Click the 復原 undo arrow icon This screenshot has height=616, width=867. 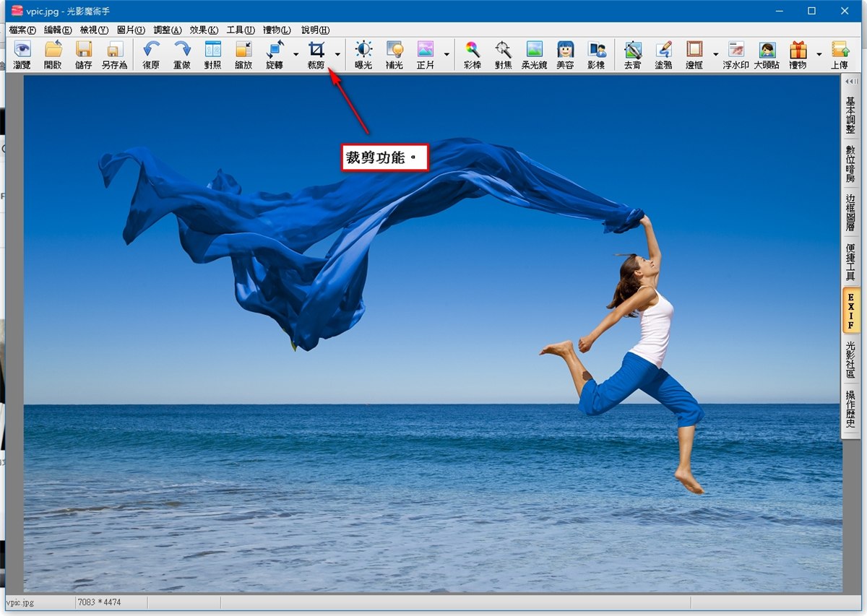pos(151,51)
